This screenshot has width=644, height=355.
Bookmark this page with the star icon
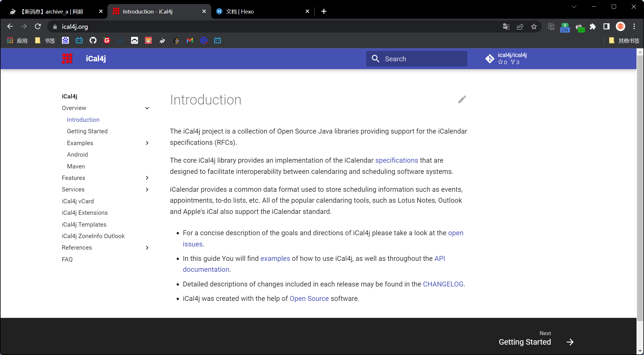(x=534, y=26)
